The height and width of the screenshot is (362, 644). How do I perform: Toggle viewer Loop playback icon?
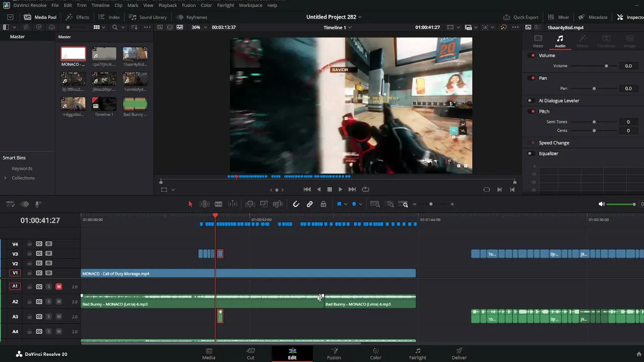[x=366, y=190]
